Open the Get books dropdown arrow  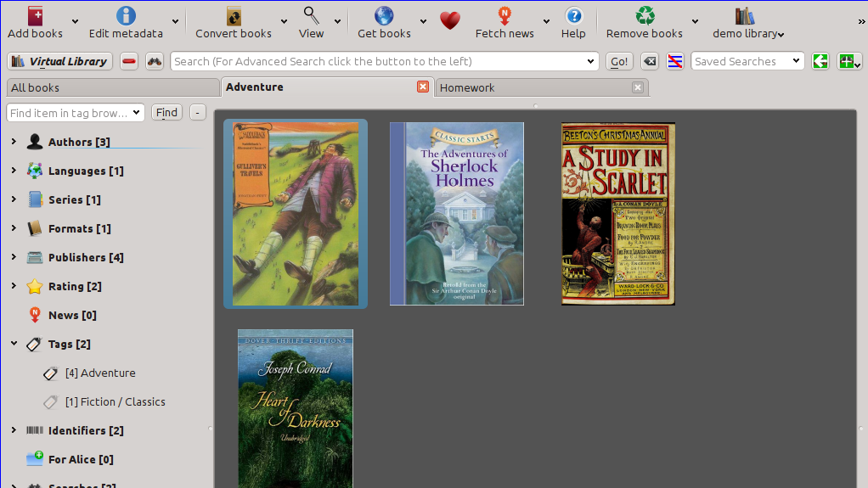(423, 21)
